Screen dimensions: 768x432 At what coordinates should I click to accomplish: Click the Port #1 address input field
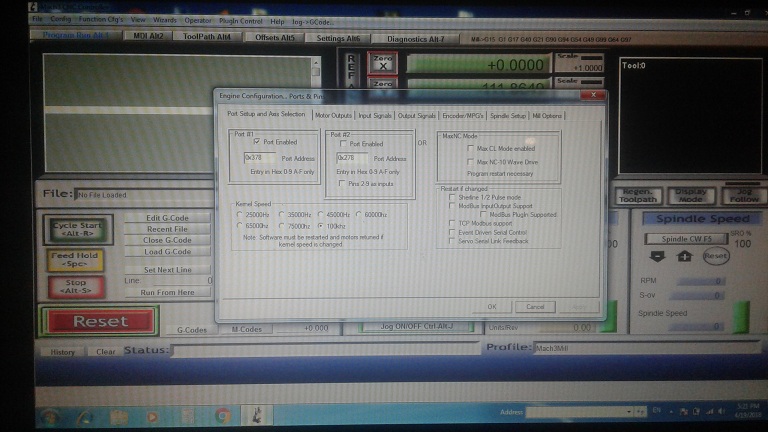[x=260, y=158]
